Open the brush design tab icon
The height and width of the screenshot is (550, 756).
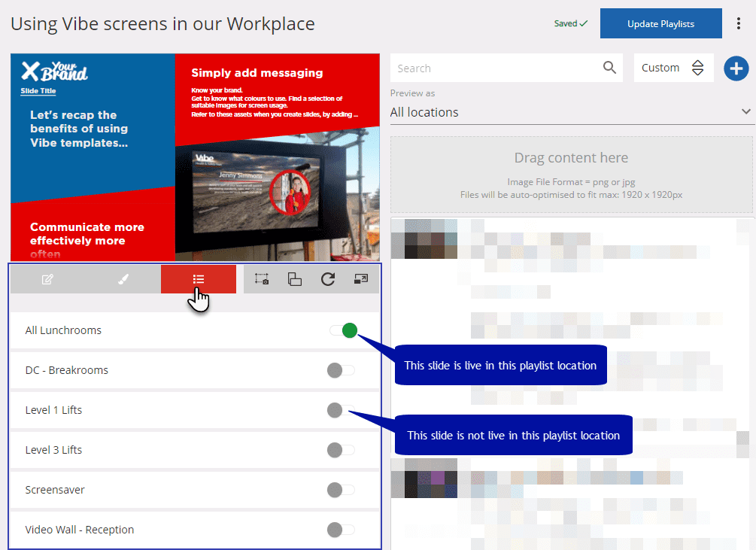coord(123,279)
